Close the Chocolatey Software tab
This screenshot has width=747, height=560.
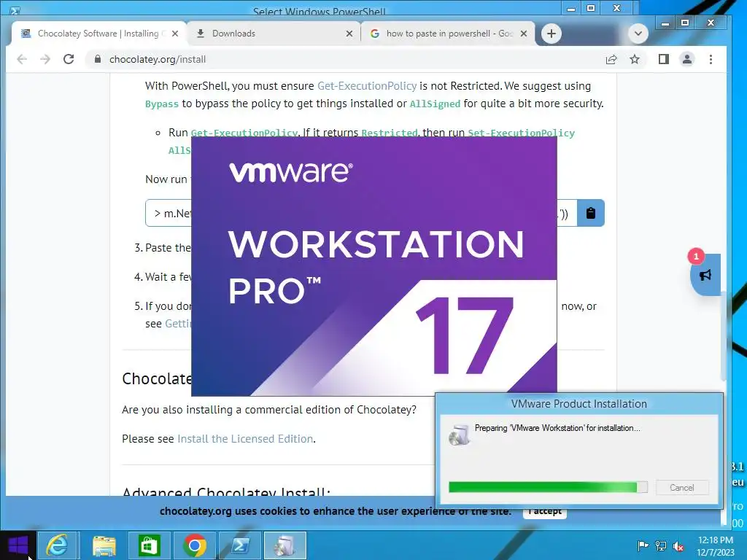[175, 34]
